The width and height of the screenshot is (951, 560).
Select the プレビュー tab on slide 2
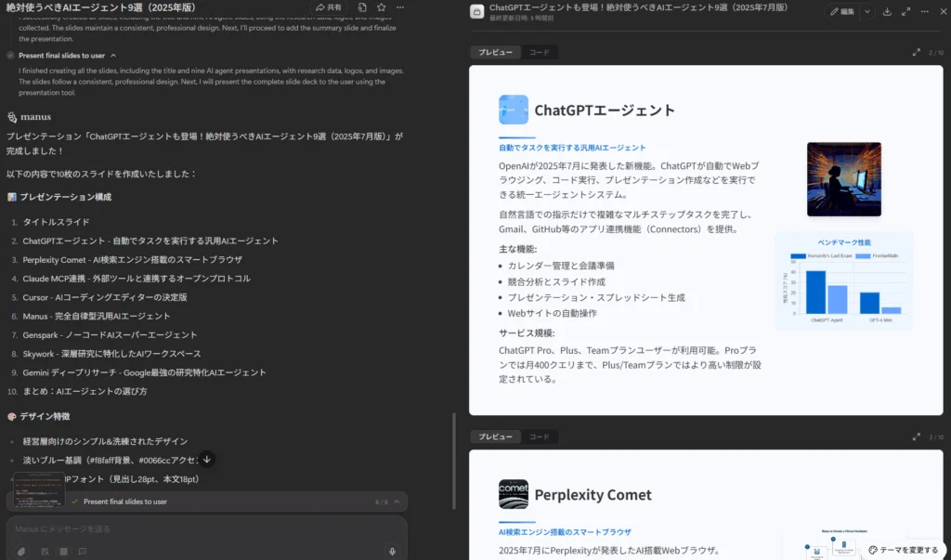click(x=496, y=52)
